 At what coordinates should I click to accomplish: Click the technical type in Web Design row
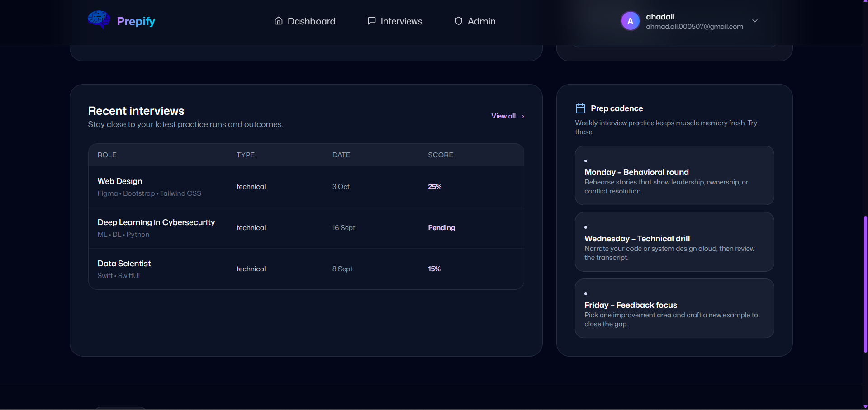tap(251, 187)
